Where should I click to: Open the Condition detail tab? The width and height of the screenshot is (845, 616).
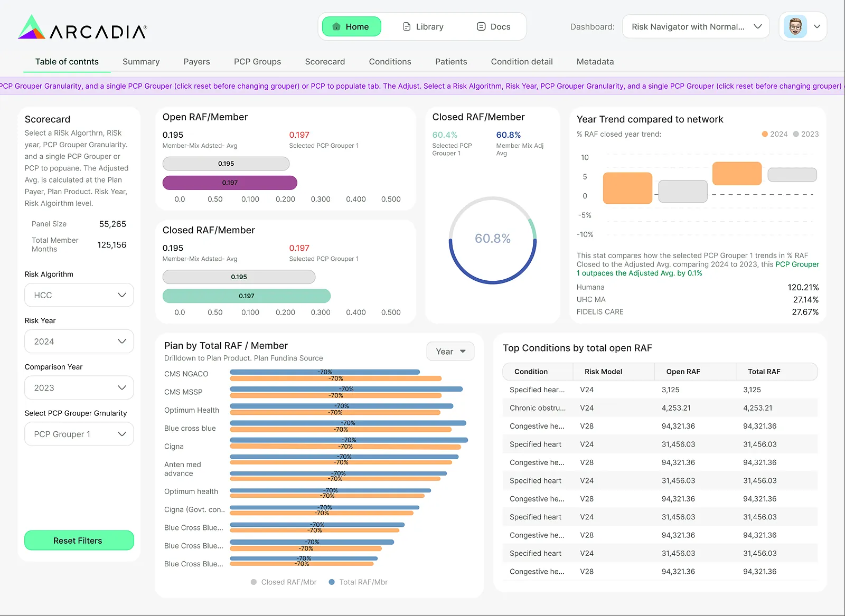(x=522, y=62)
